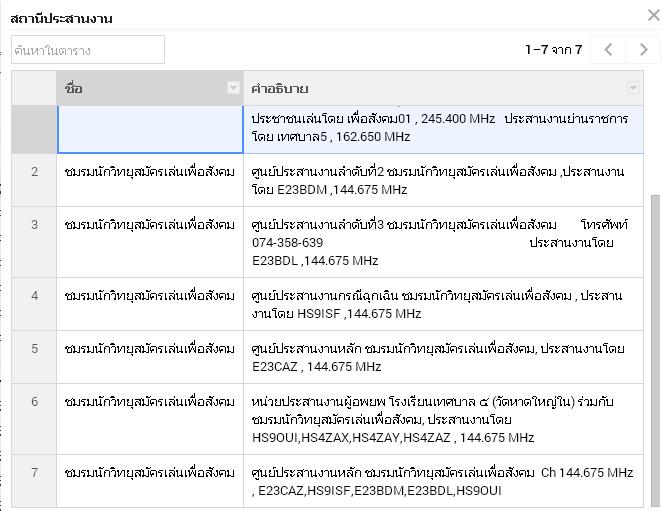Screen dimensions: 663x511
Task: Open the ชื่อ column dropdown arrow
Action: pyautogui.click(x=233, y=88)
